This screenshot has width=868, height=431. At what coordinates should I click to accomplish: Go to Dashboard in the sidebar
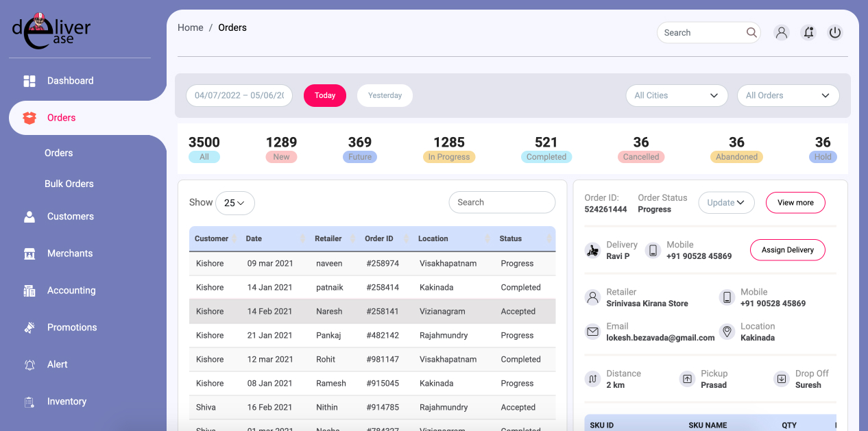[70, 81]
